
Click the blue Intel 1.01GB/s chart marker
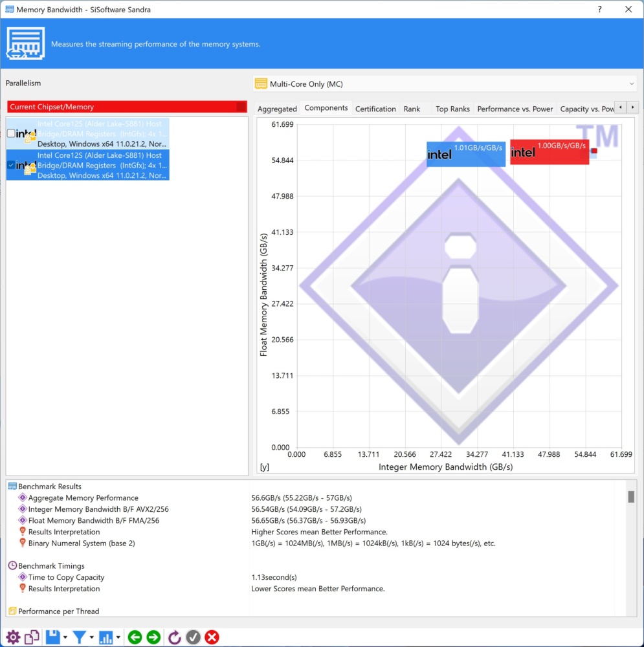465,154
